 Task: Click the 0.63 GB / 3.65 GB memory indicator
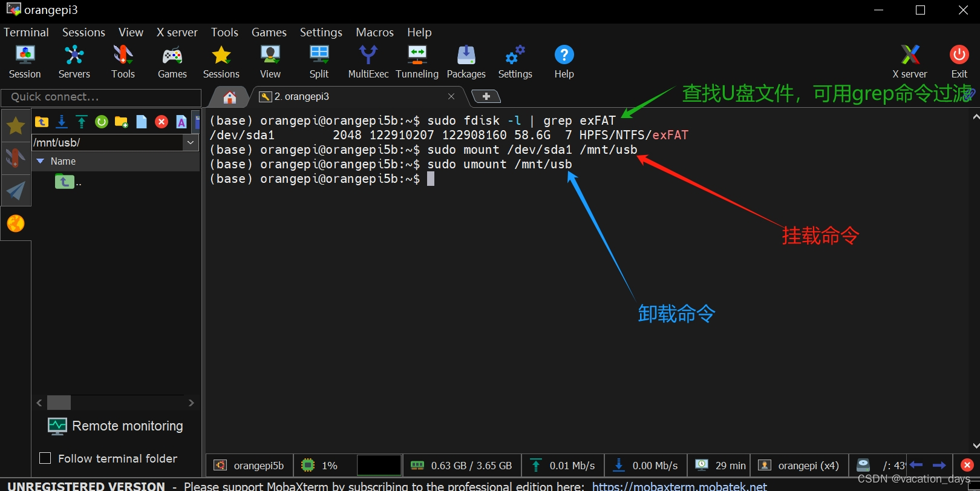[461, 466]
